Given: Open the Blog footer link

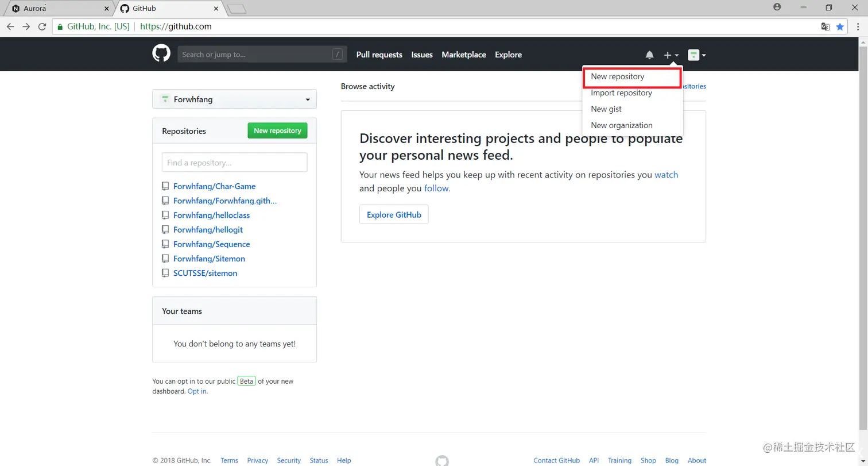Looking at the screenshot, I should [672, 460].
